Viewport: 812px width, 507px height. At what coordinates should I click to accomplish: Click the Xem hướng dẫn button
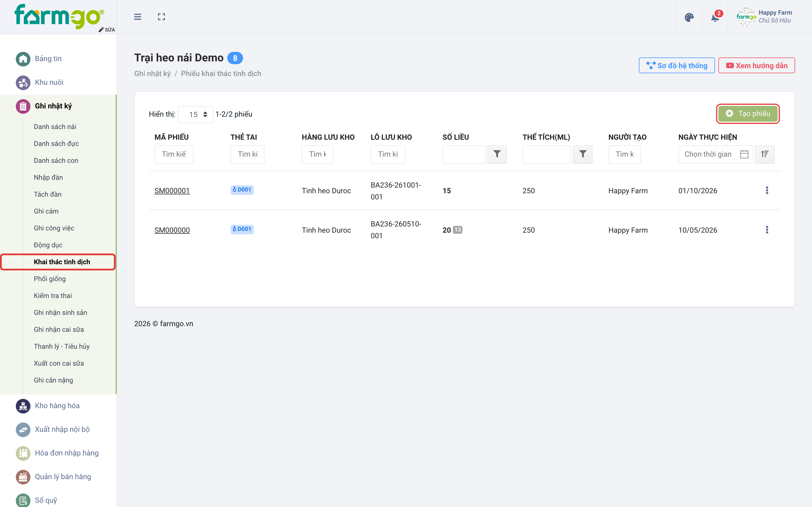pos(756,65)
